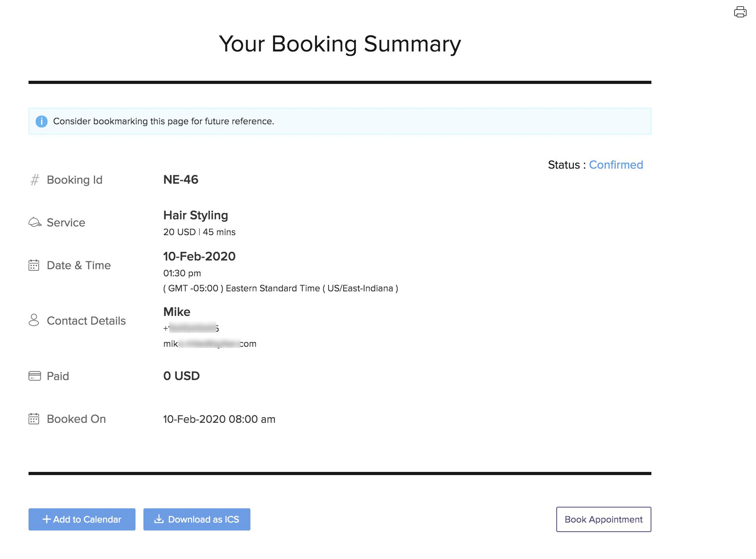Click the blue info icon in banner
The height and width of the screenshot is (559, 756).
42,121
